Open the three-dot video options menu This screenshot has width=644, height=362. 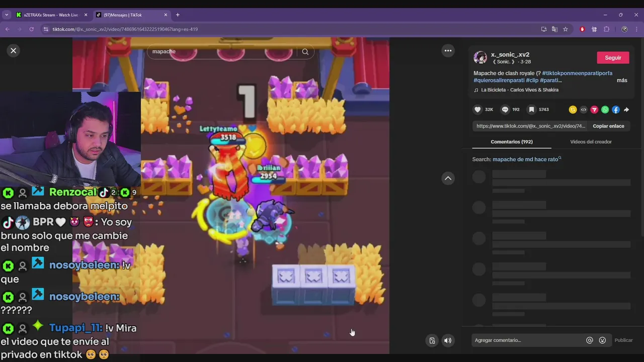tap(448, 50)
